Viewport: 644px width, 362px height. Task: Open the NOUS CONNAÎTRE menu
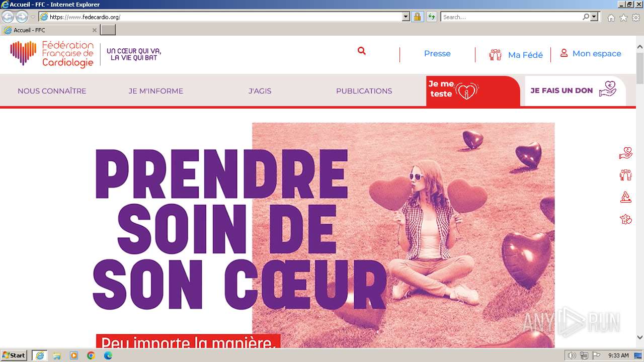click(52, 91)
